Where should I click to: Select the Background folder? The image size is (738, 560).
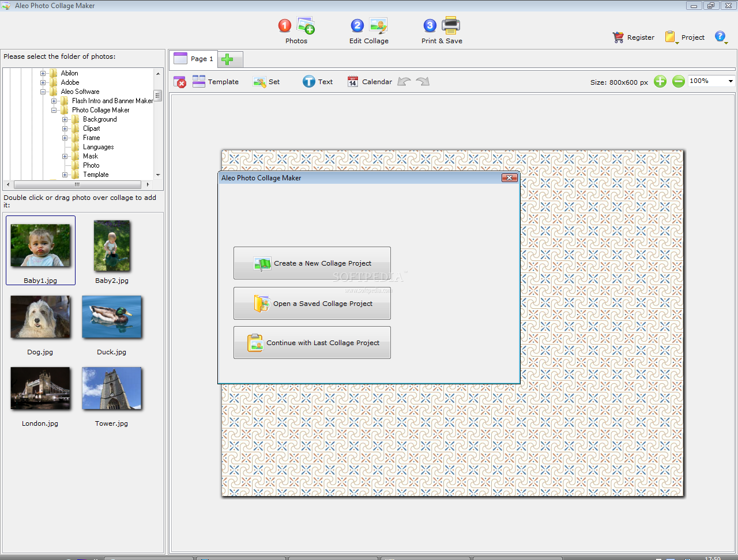tap(100, 119)
